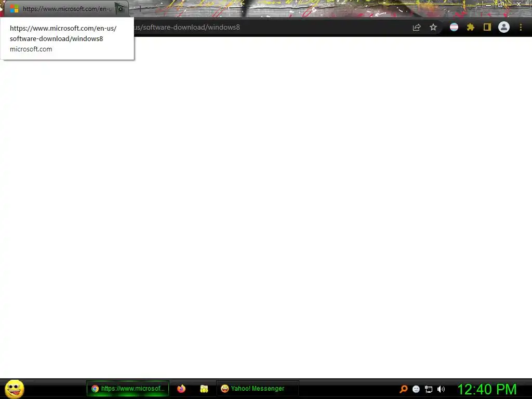
Task: Open the yellow folder taskbar icon
Action: tap(204, 389)
